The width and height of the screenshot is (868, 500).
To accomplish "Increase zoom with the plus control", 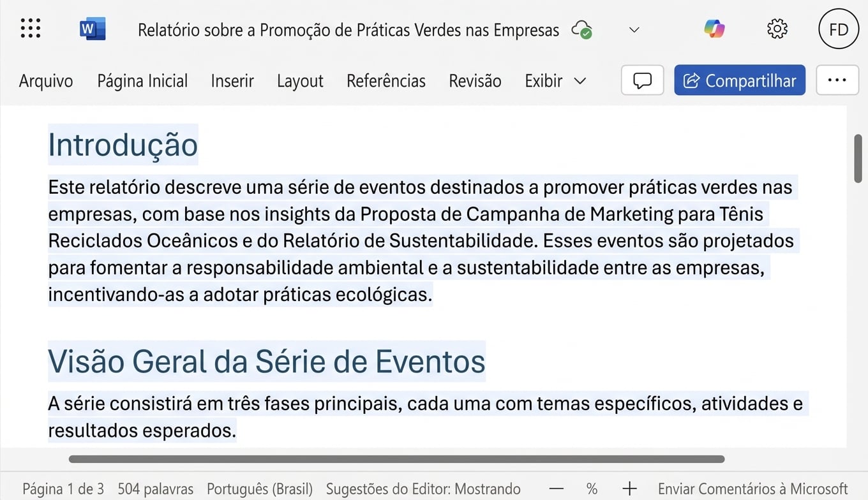I will [629, 489].
